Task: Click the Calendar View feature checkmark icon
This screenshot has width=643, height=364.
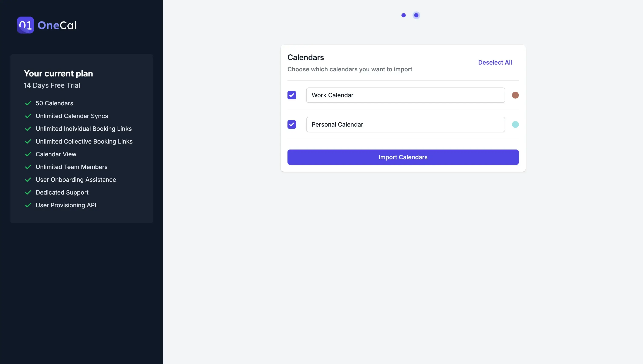Action: (27, 154)
